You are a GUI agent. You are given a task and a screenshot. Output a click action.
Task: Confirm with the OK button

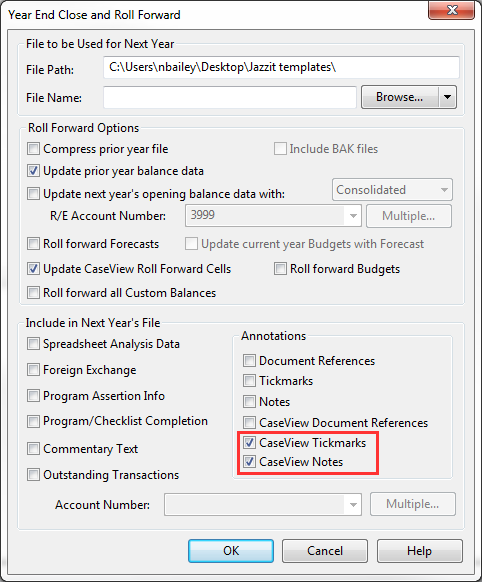231,551
